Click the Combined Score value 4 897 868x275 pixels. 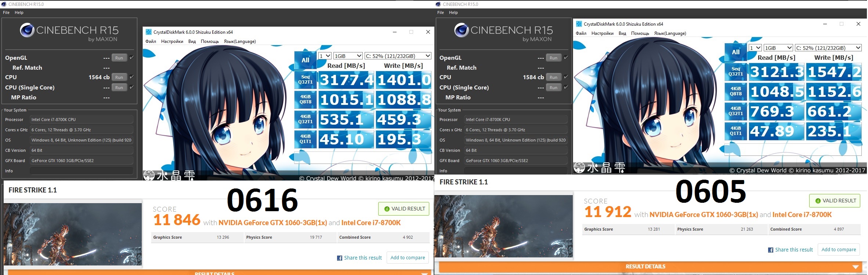(x=839, y=229)
